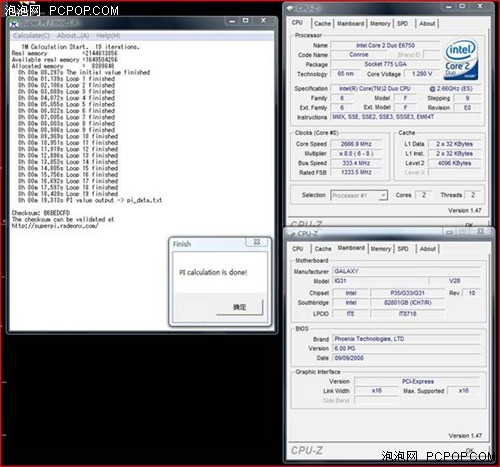Open About tab in lower CPU-Z window
The height and width of the screenshot is (467, 500).
(x=428, y=249)
